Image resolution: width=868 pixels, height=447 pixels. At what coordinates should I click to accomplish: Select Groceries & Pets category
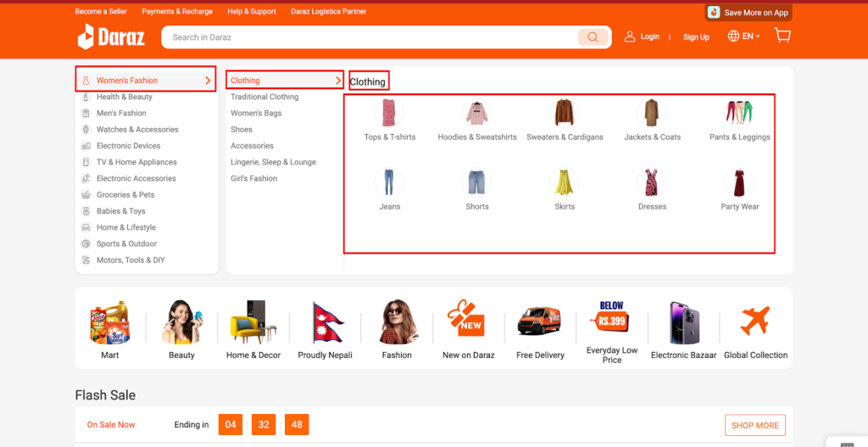(x=125, y=195)
